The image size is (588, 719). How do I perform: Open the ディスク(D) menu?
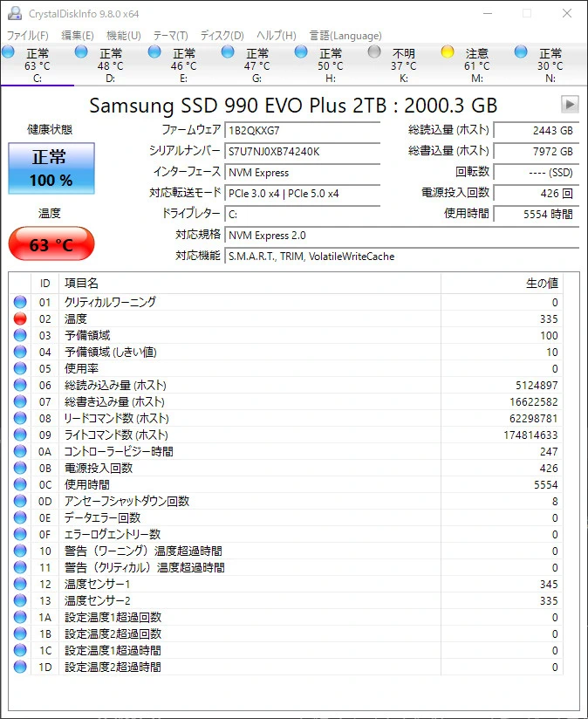(222, 35)
